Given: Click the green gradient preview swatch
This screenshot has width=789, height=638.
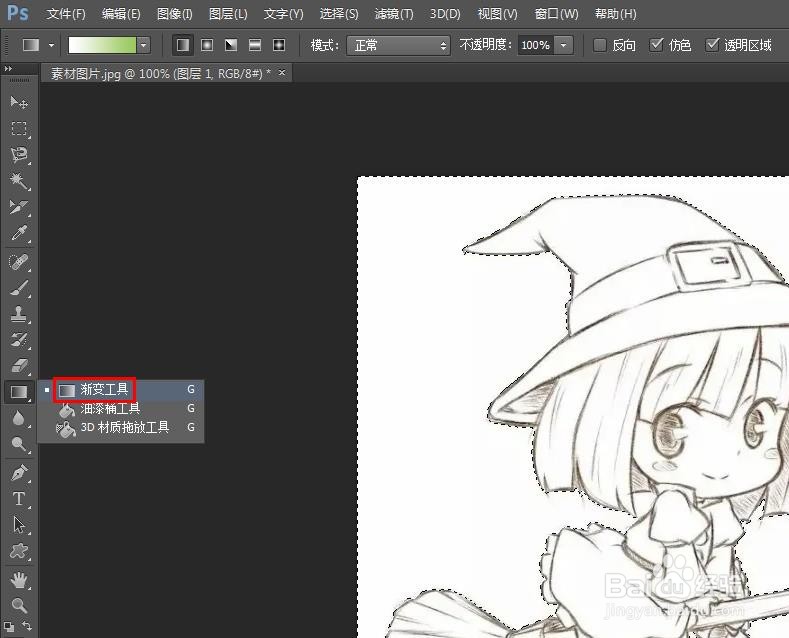Looking at the screenshot, I should pos(102,45).
